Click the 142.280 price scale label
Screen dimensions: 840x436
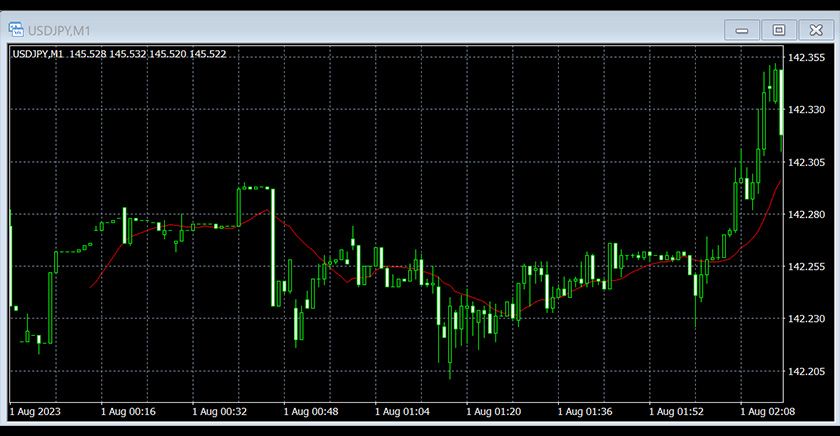point(806,215)
